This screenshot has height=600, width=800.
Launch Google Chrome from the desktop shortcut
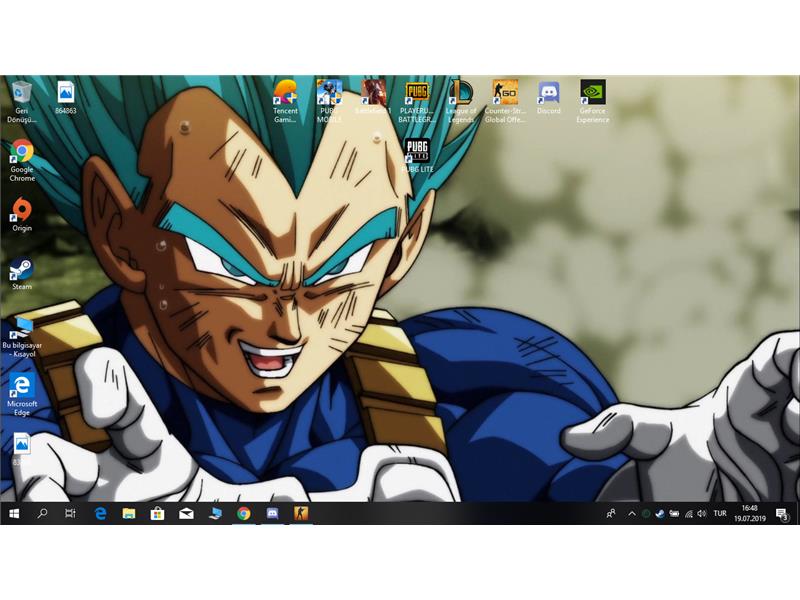[22, 161]
